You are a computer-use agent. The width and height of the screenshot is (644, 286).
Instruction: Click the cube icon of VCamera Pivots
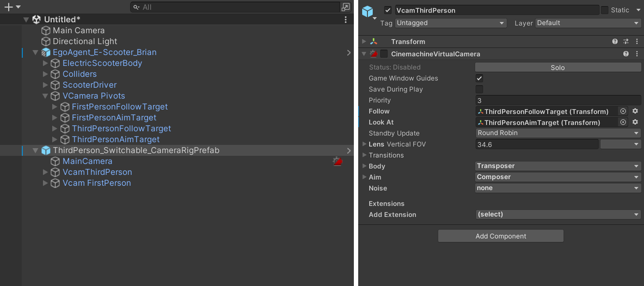pos(56,96)
